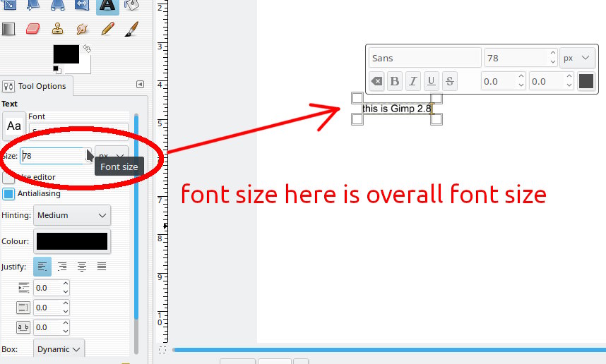Increase the first line indentation value

click(66, 284)
